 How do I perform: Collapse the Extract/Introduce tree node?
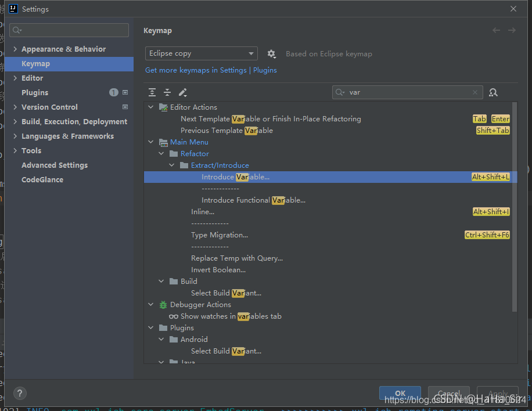tap(172, 165)
